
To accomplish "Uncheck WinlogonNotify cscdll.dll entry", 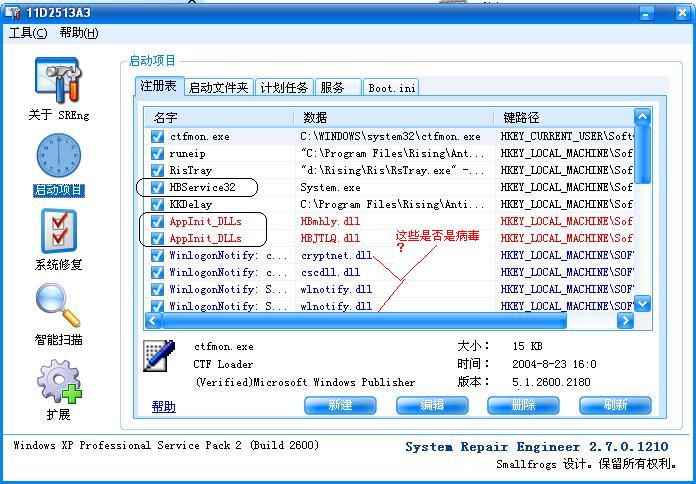I will pyautogui.click(x=157, y=272).
